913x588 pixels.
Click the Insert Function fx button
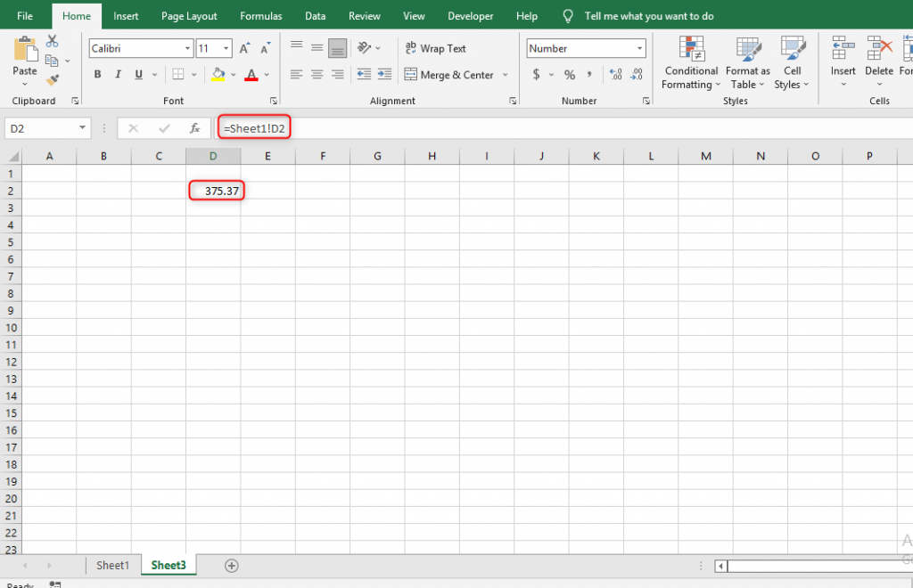(195, 127)
